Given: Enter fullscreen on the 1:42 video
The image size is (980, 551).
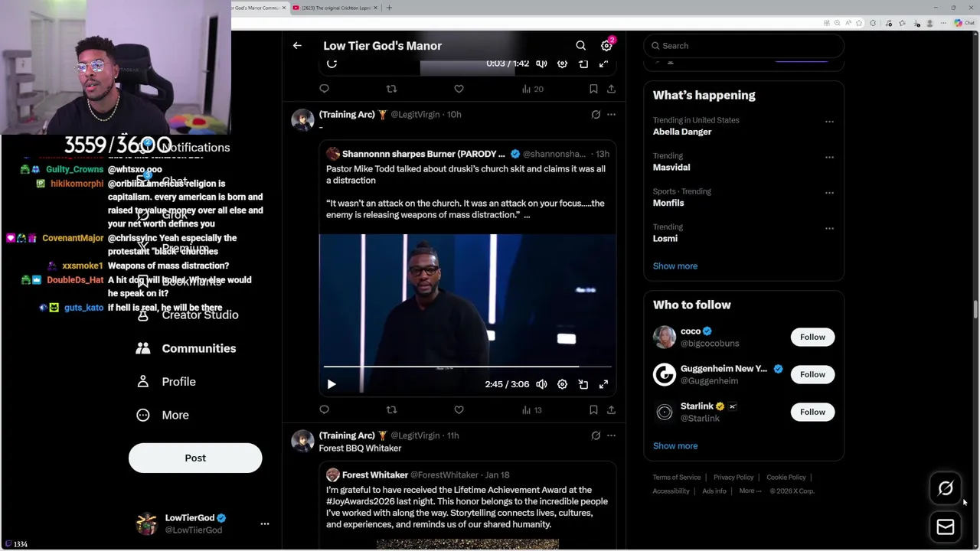Looking at the screenshot, I should (603, 64).
